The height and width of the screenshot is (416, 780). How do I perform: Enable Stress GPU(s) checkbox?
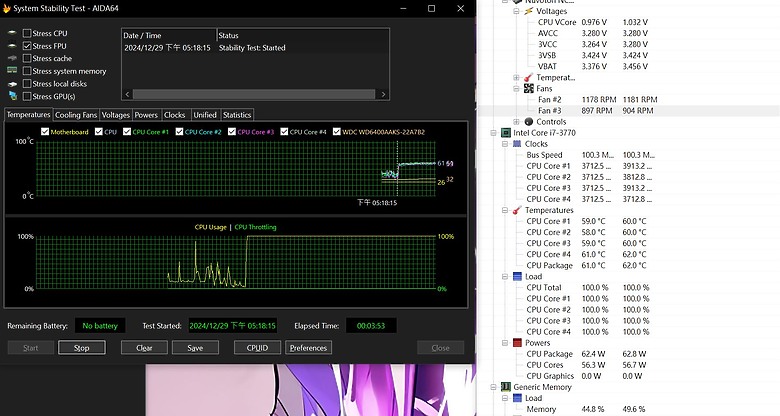[27, 97]
